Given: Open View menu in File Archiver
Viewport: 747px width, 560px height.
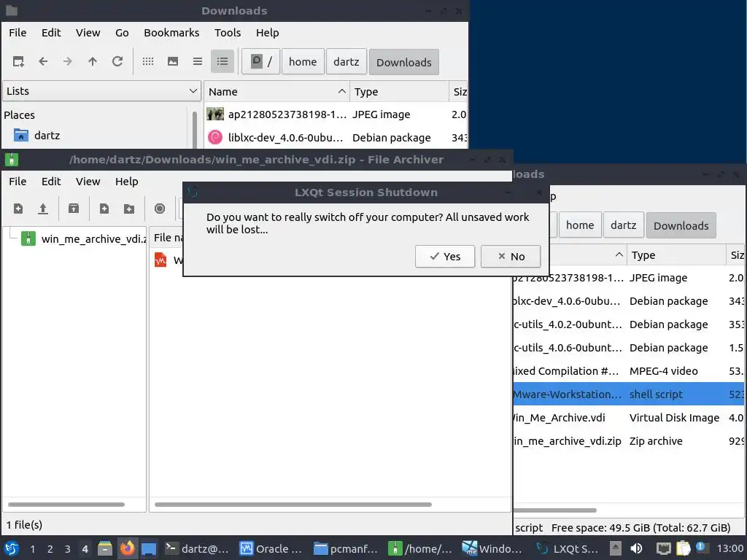Looking at the screenshot, I should point(88,182).
